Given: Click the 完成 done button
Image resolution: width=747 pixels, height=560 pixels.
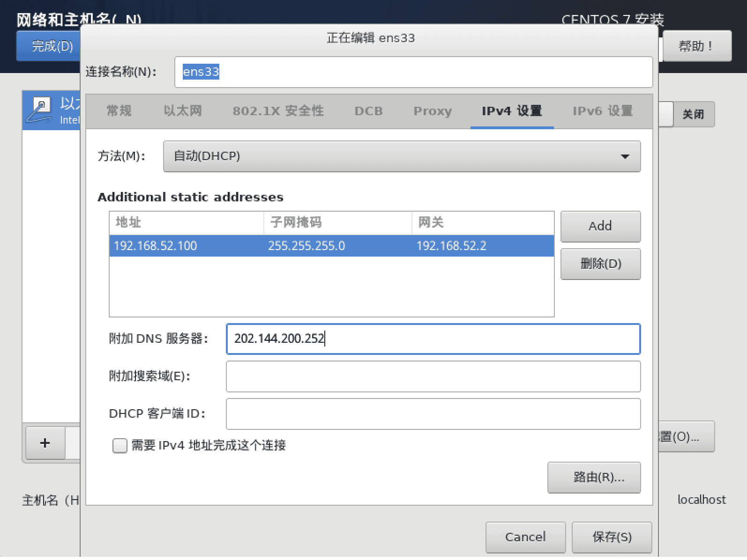Looking at the screenshot, I should [x=49, y=46].
